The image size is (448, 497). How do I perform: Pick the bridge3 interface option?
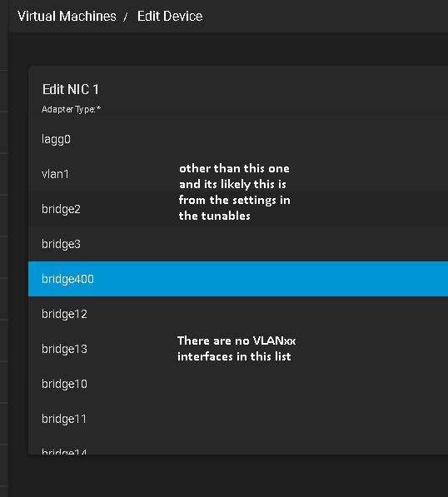coord(238,244)
